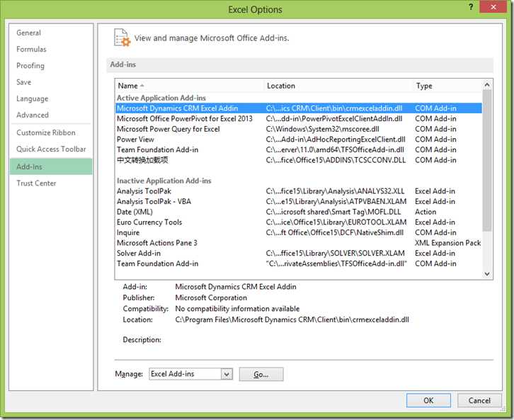Select the Microsoft Actions Pane 3 row
The image size is (514, 420).
(x=299, y=243)
